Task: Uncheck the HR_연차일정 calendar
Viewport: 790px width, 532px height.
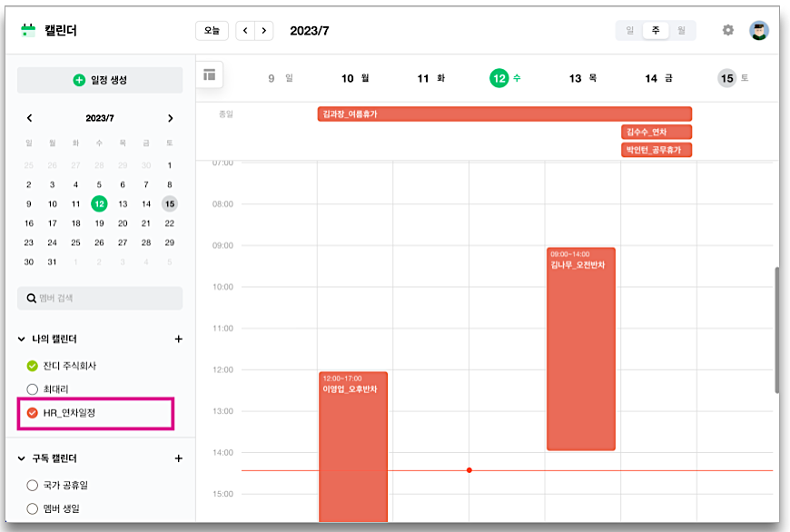Action: [x=33, y=413]
